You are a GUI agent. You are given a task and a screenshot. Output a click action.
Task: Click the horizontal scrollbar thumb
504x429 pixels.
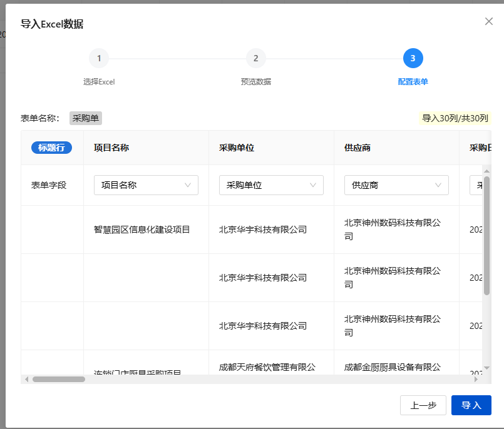58,379
